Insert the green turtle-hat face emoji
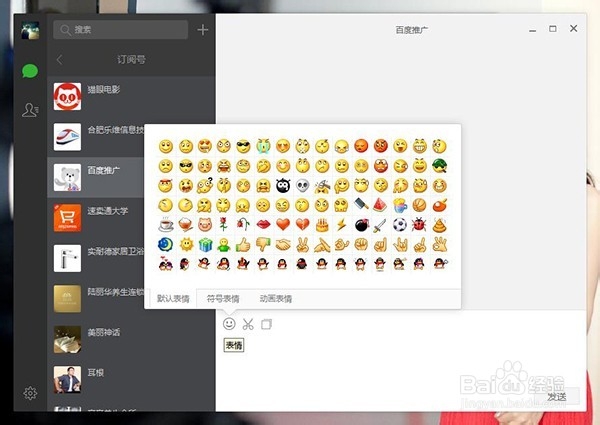 tap(440, 166)
